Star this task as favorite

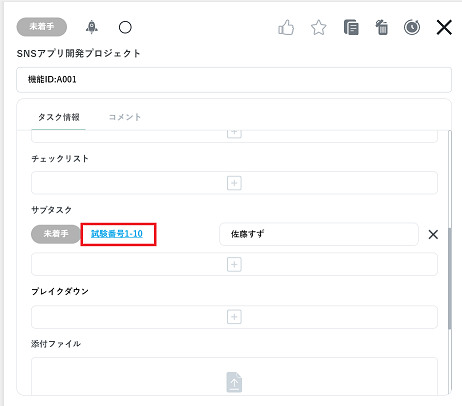(319, 27)
